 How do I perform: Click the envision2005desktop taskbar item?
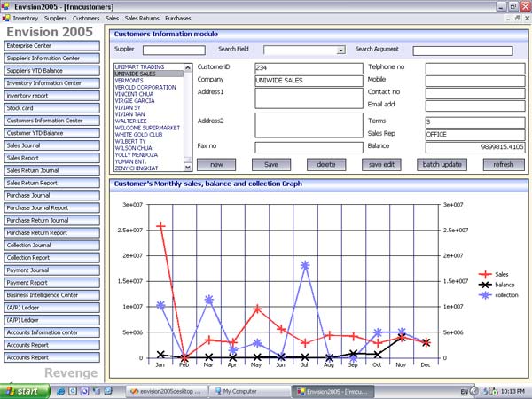166,391
